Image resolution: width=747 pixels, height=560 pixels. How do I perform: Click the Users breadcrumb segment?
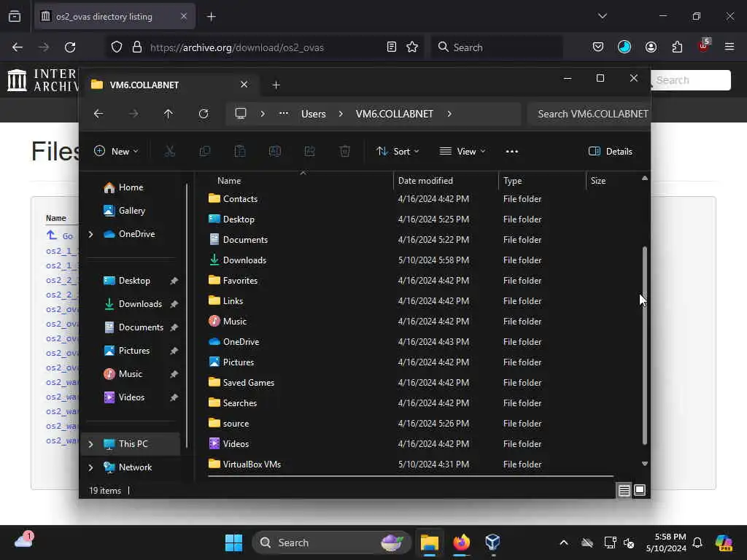(314, 114)
